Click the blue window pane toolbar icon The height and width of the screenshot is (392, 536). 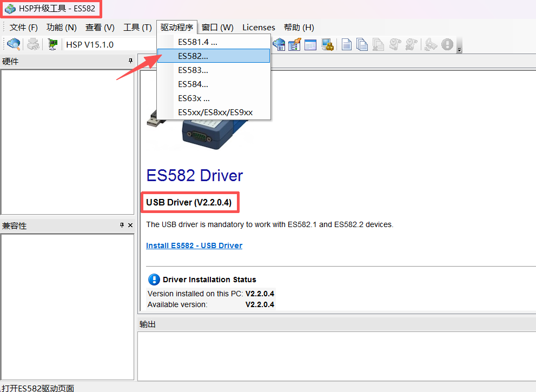tap(310, 45)
